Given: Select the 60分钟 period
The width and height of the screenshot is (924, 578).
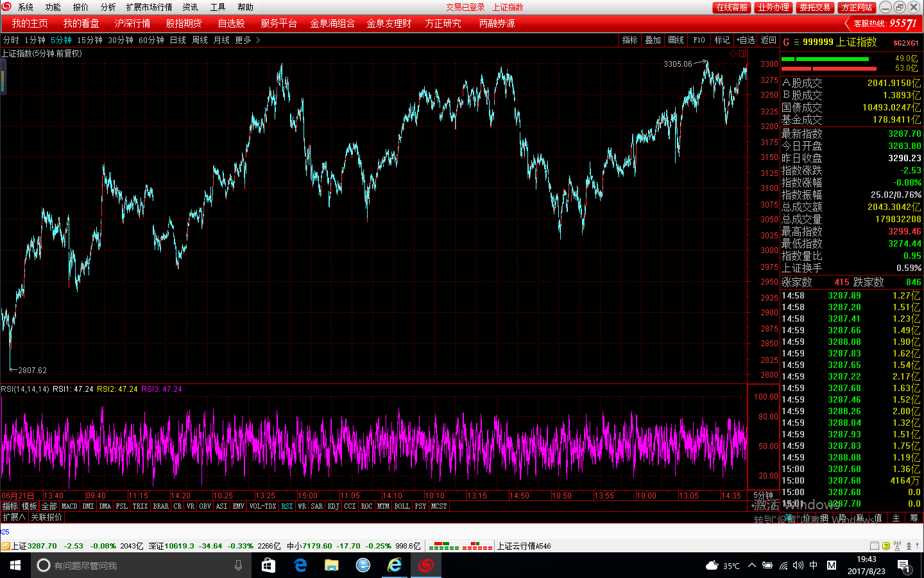Looking at the screenshot, I should tap(151, 40).
